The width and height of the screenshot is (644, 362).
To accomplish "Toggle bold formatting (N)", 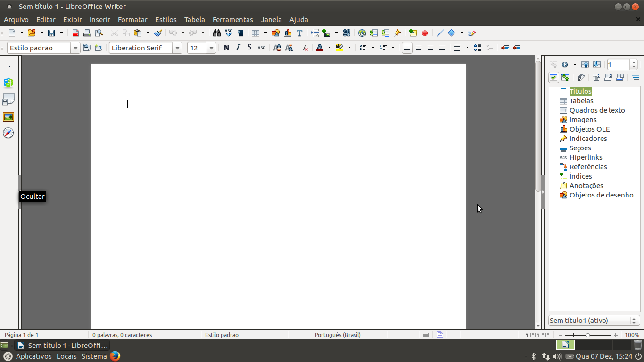I will pos(226,48).
